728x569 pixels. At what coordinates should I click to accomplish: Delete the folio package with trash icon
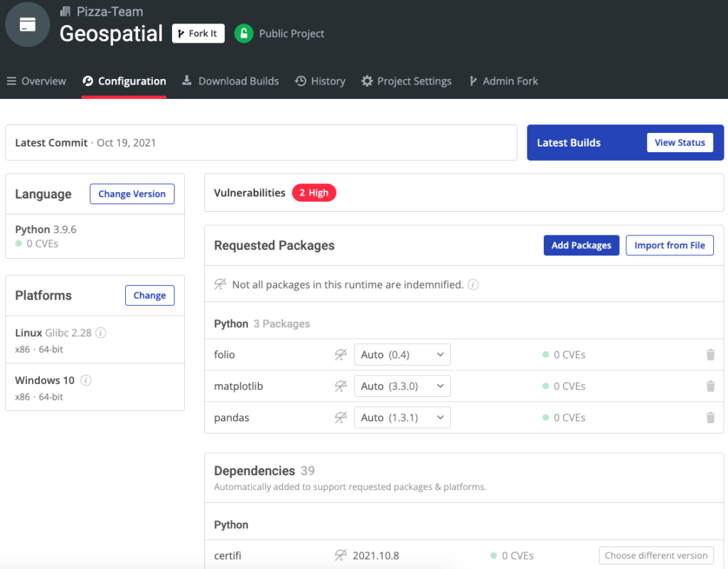pyautogui.click(x=710, y=354)
